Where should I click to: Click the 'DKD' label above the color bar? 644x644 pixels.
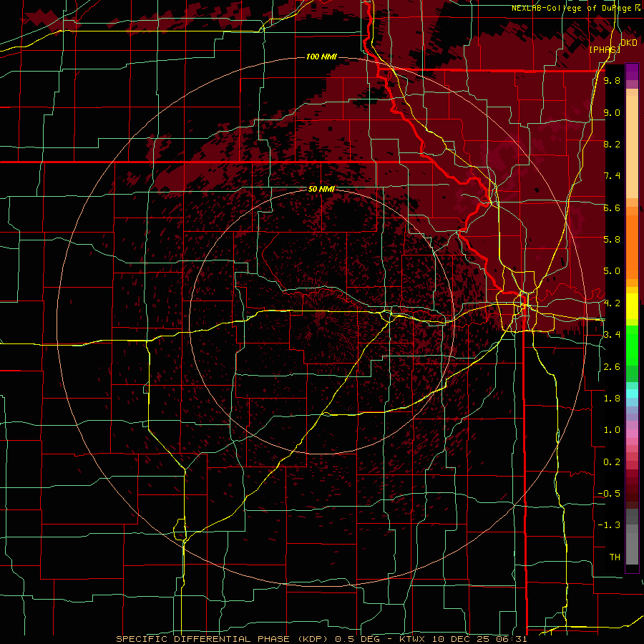(x=629, y=43)
